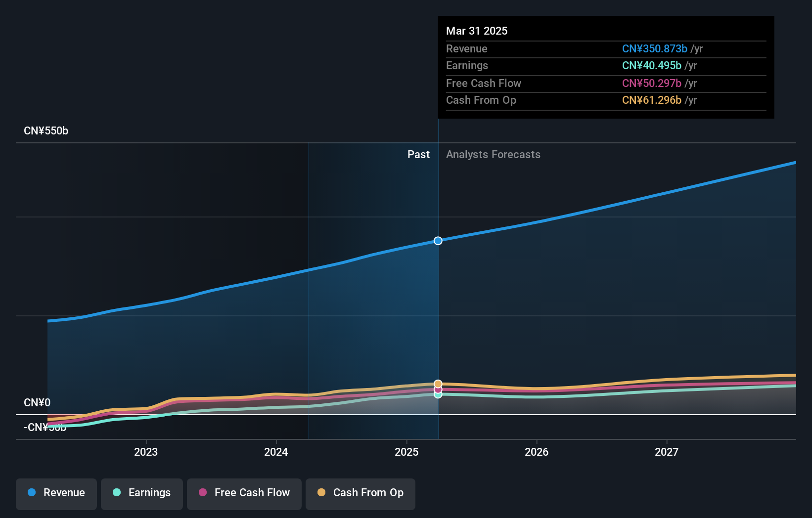The width and height of the screenshot is (812, 518).
Task: Click the CN¥550b axis label
Action: [x=46, y=131]
